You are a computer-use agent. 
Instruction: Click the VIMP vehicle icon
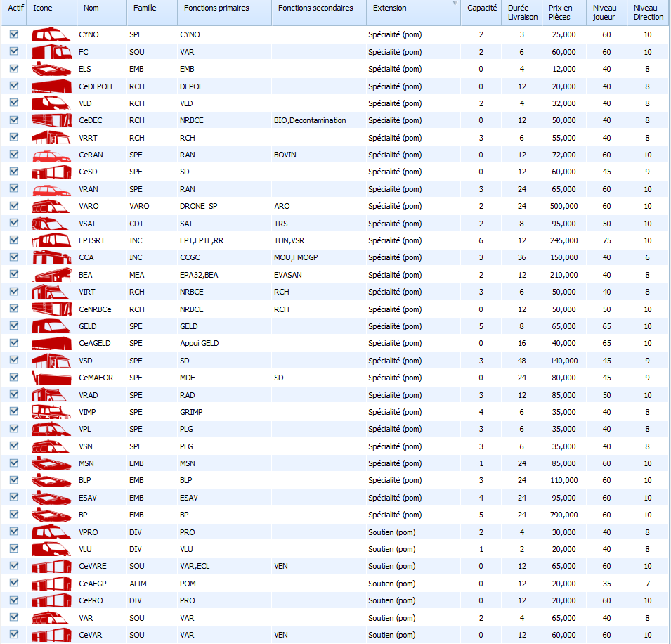pyautogui.click(x=51, y=412)
